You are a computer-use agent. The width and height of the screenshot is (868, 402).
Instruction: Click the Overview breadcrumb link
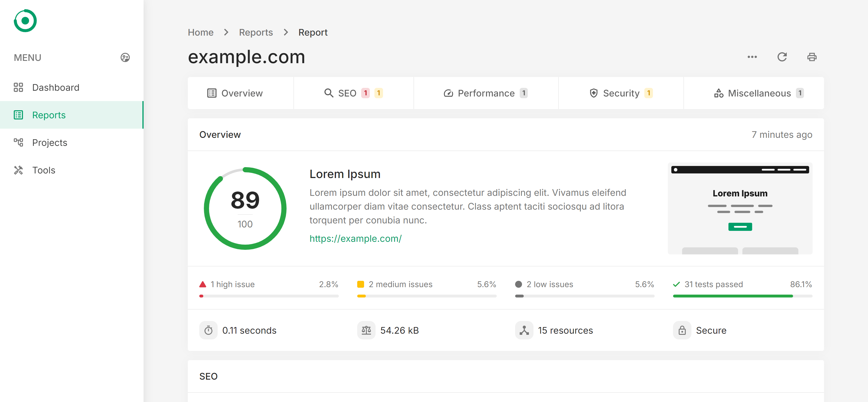click(x=242, y=93)
